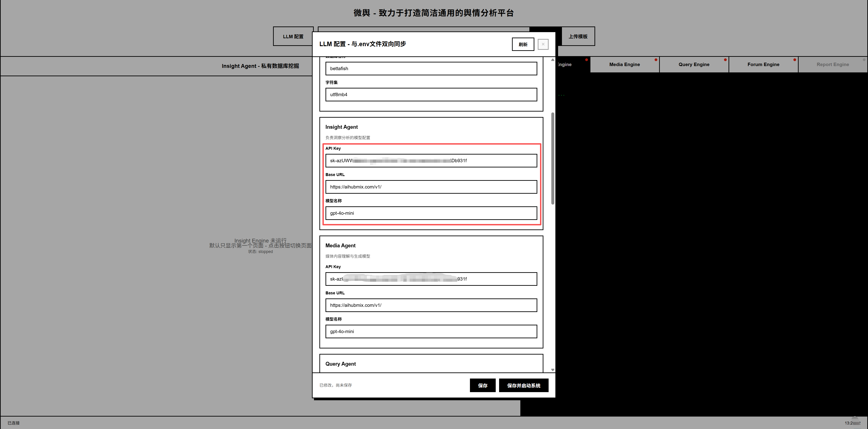Click the Query Agent section heading
Viewport: 868px width, 429px height.
340,364
